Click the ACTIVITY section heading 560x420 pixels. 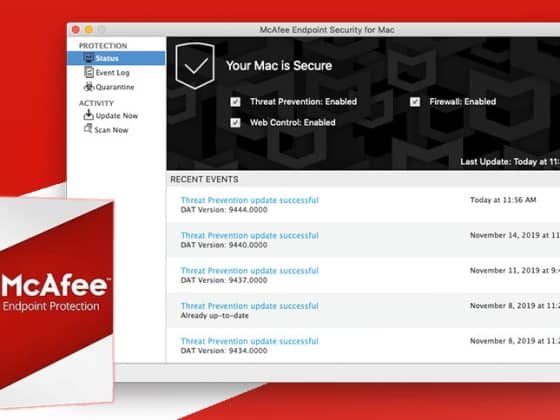pyautogui.click(x=96, y=103)
